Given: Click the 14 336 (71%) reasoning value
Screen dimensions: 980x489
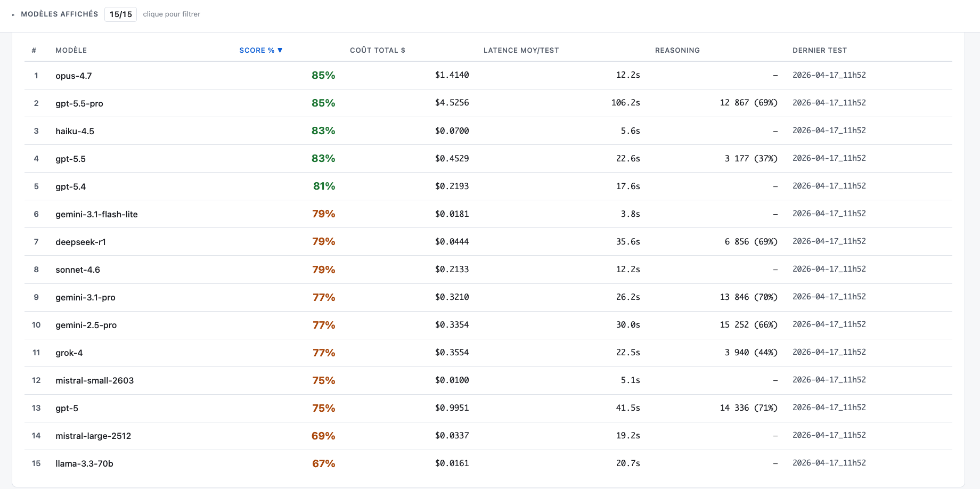Looking at the screenshot, I should (749, 407).
